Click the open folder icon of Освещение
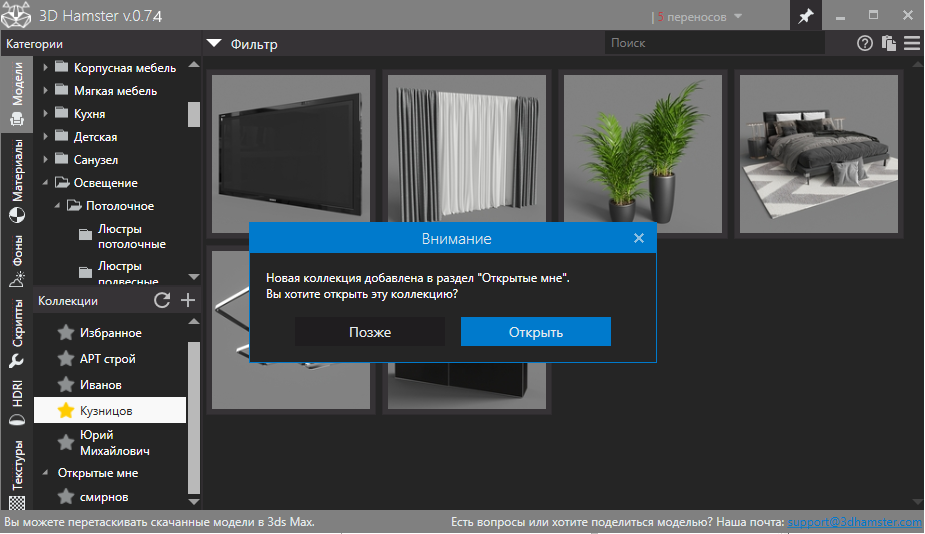 [x=63, y=182]
